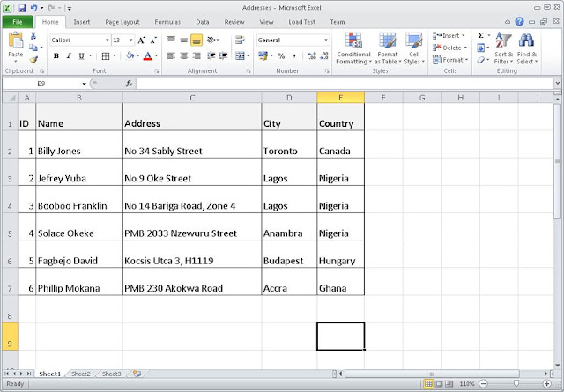Click the Insert Function fx icon
This screenshot has height=392, width=564.
click(130, 84)
